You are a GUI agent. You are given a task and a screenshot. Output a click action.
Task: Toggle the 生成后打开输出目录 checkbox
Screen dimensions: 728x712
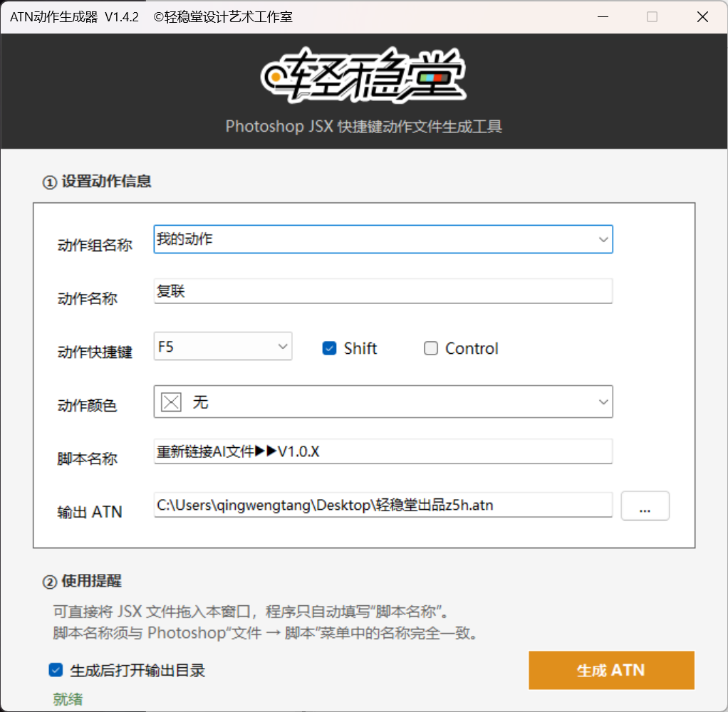[x=56, y=670]
